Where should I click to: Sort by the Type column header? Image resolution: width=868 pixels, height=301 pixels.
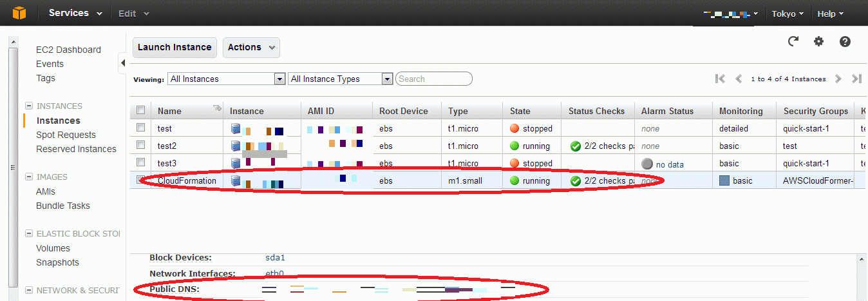click(x=458, y=111)
